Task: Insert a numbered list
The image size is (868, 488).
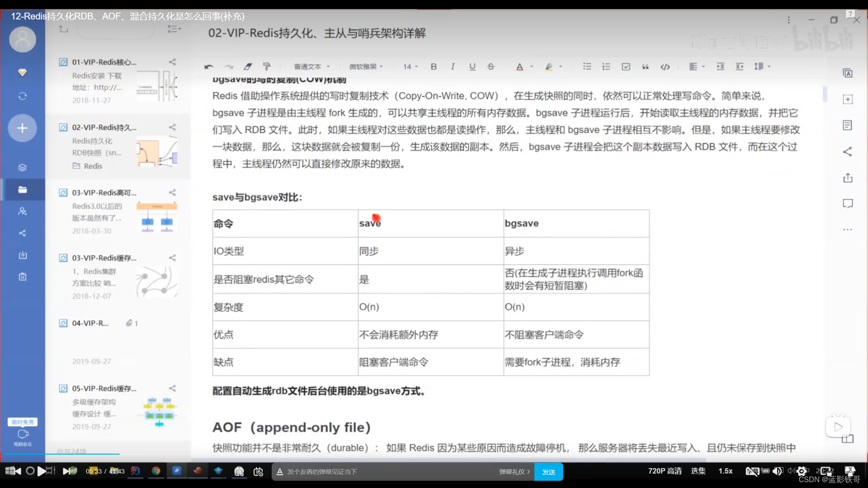Action: coord(606,67)
